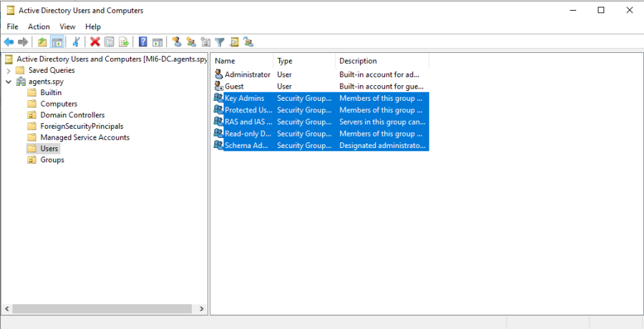Select the Domain Controllers tree folder
The height and width of the screenshot is (329, 644).
point(72,115)
